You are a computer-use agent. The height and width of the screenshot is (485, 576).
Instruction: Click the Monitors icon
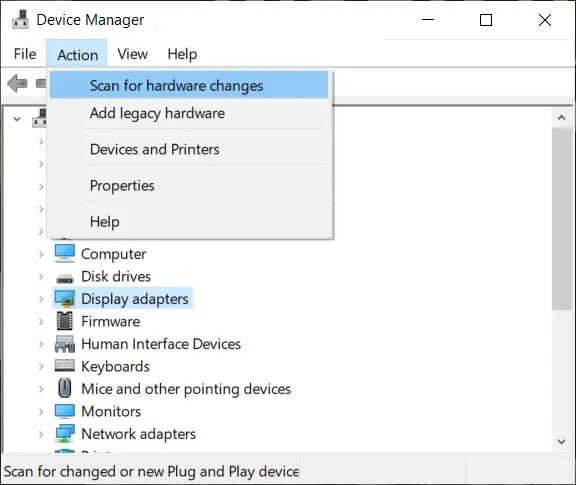point(65,411)
